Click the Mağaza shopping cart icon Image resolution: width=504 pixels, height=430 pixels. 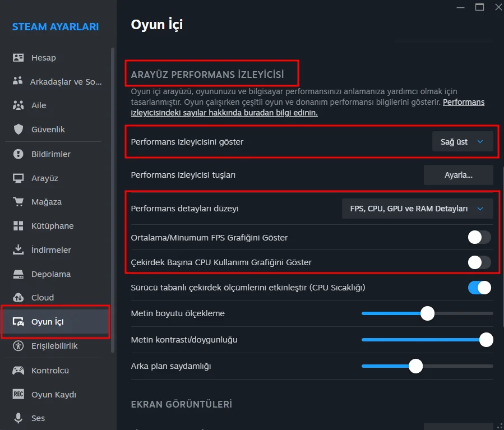[19, 202]
